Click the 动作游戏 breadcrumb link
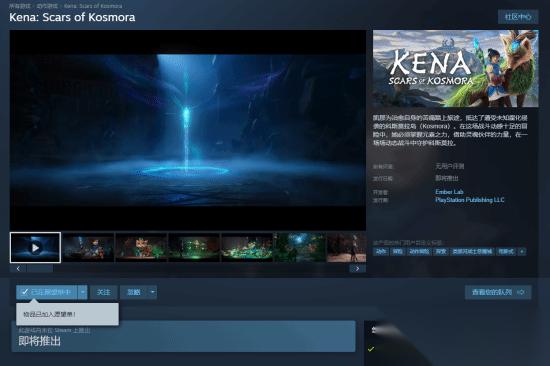The height and width of the screenshot is (366, 550). 47,6
